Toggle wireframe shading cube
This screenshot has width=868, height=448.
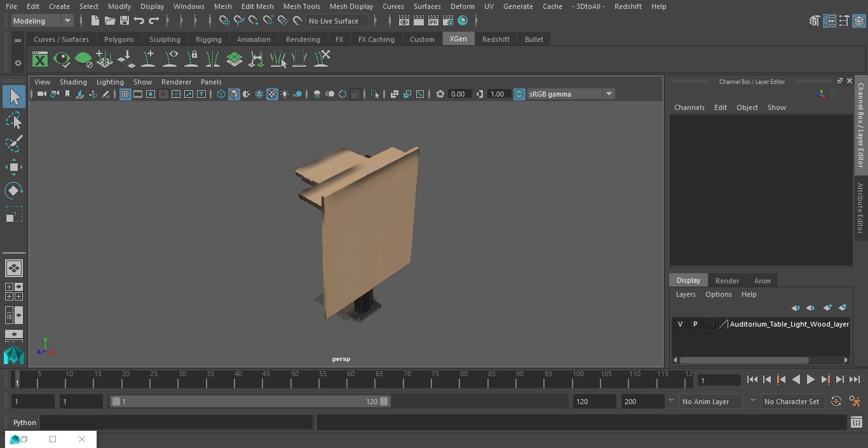(221, 94)
